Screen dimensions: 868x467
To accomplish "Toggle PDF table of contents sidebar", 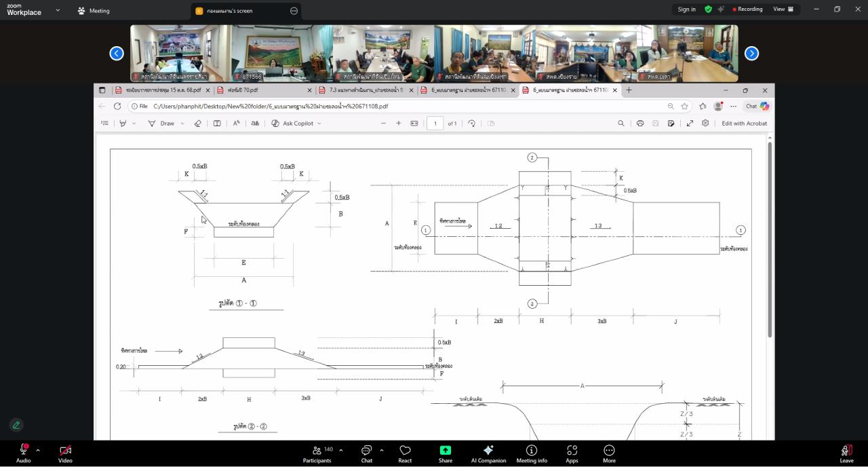I will 104,124.
